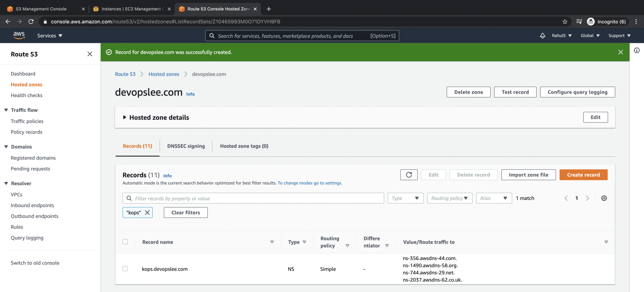Click the refresh records icon
Image resolution: width=644 pixels, height=292 pixels.
pos(409,175)
